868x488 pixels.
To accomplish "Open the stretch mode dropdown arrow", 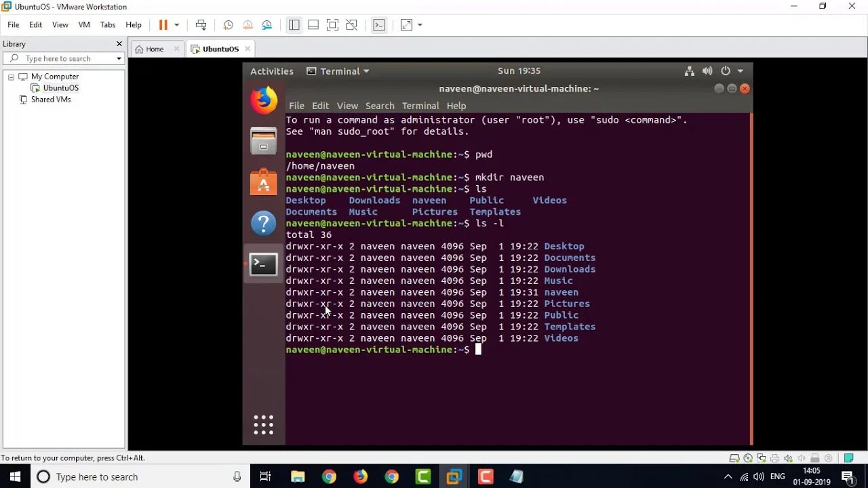I will (420, 25).
